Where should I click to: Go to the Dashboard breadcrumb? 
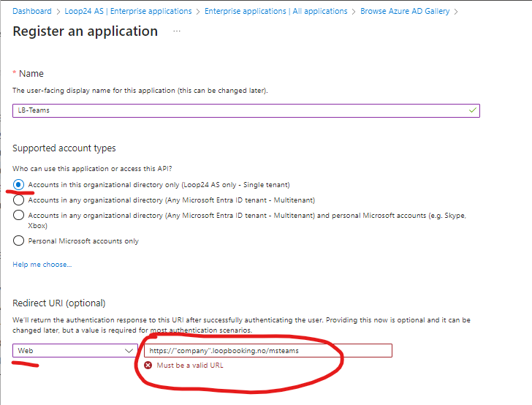click(32, 11)
